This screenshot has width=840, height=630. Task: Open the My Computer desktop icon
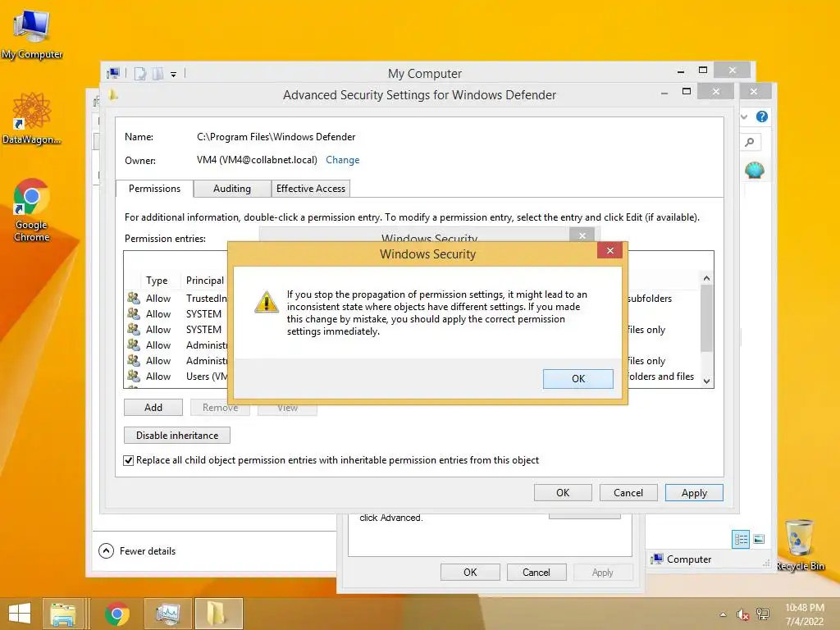(x=32, y=34)
